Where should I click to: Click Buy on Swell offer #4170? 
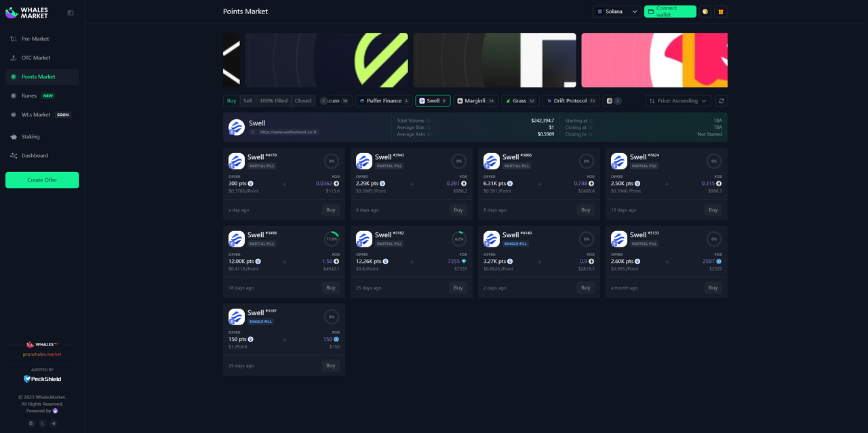point(330,210)
